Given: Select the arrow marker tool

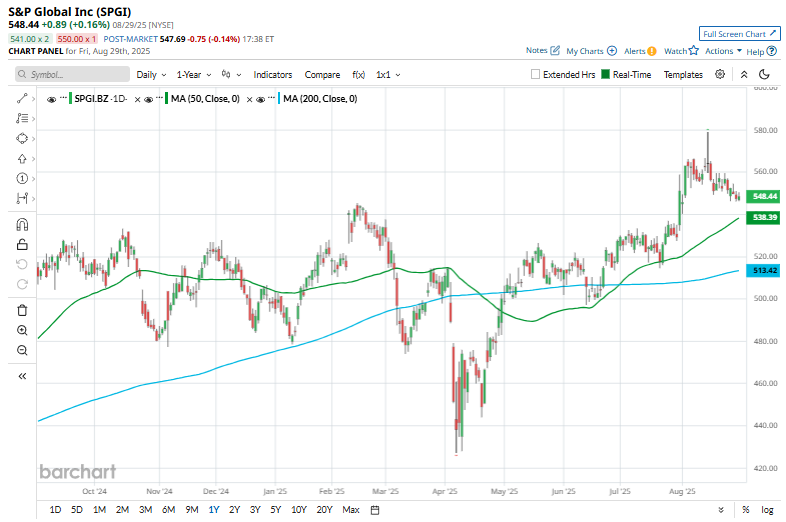Looking at the screenshot, I should tap(22, 158).
